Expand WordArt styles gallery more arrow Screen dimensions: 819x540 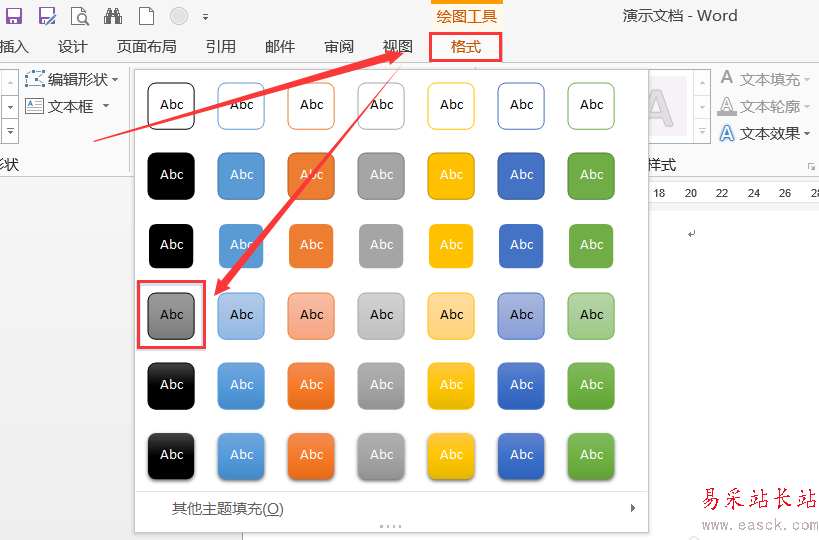[703, 132]
